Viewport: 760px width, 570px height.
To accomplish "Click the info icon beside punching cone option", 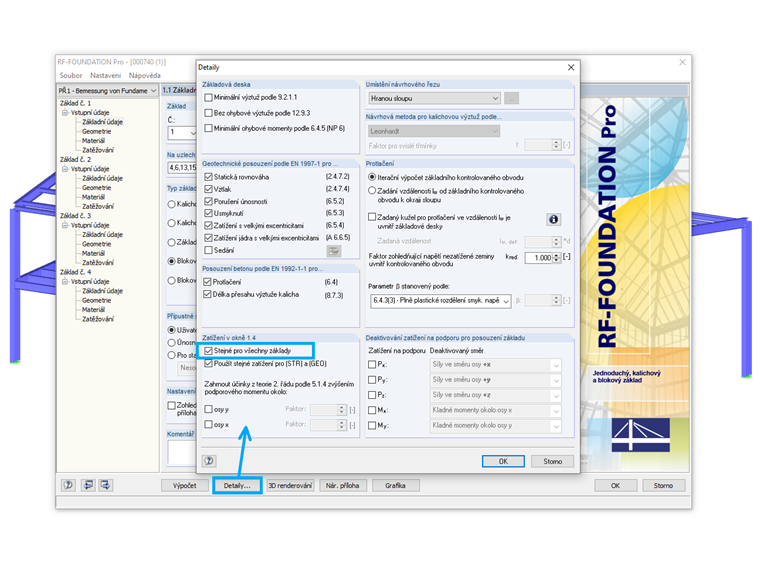I will click(553, 219).
